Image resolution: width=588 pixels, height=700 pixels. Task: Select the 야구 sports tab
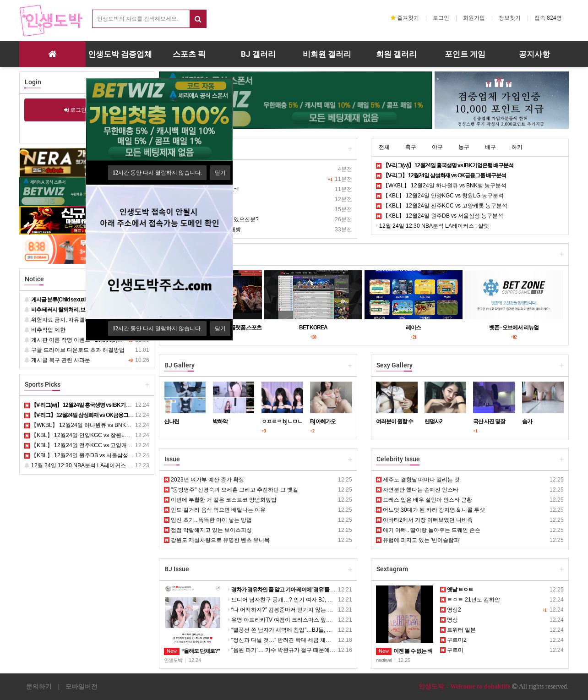point(437,147)
